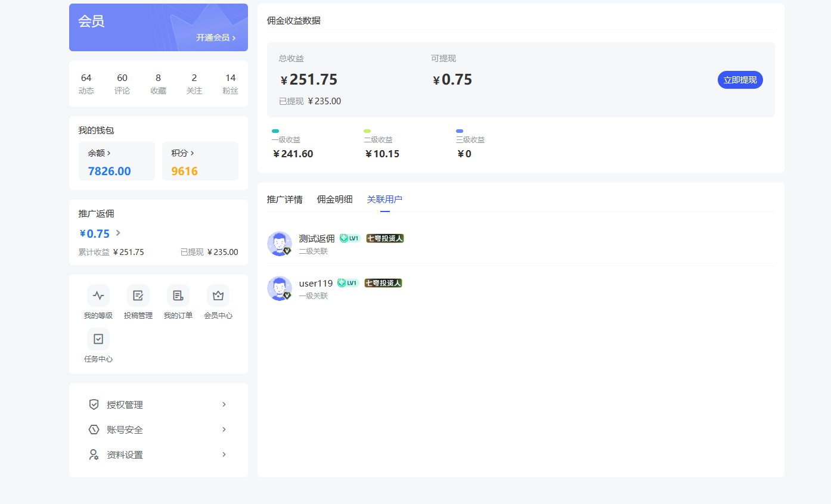Viewport: 831px width, 504px height.
Task: View 14 粉丝 followers count
Action: pyautogui.click(x=230, y=84)
